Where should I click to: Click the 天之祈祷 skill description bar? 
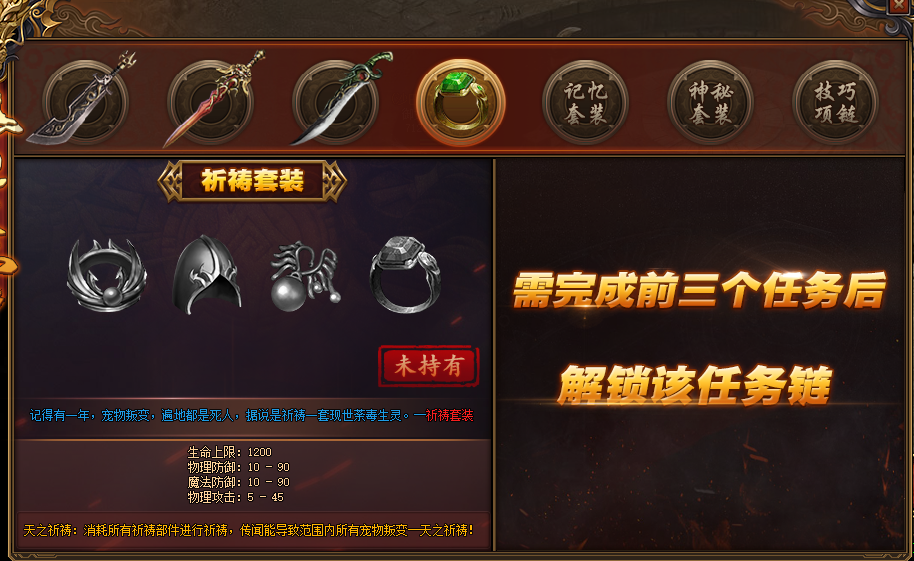[252, 530]
